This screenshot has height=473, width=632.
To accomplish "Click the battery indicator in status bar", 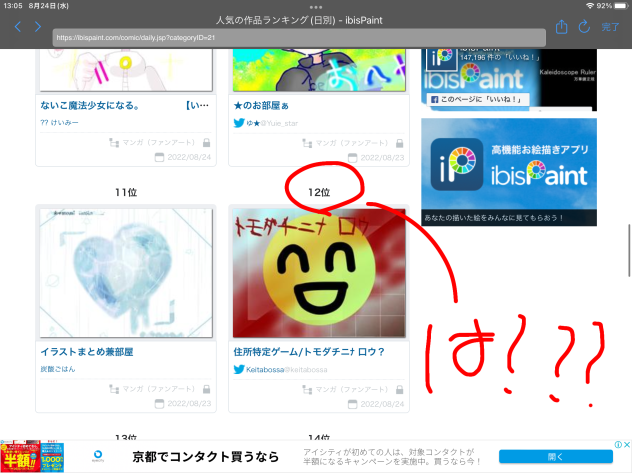I will (x=621, y=6).
